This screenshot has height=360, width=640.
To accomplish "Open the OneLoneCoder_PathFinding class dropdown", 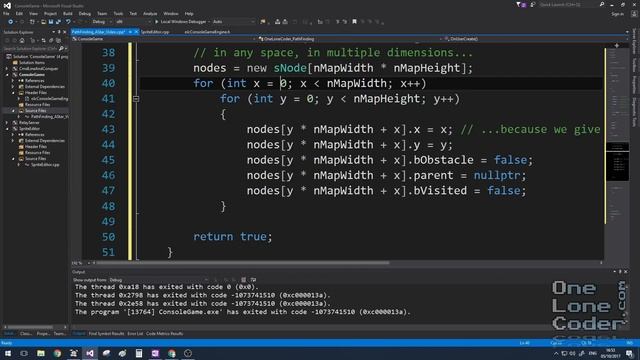I will (x=350, y=39).
